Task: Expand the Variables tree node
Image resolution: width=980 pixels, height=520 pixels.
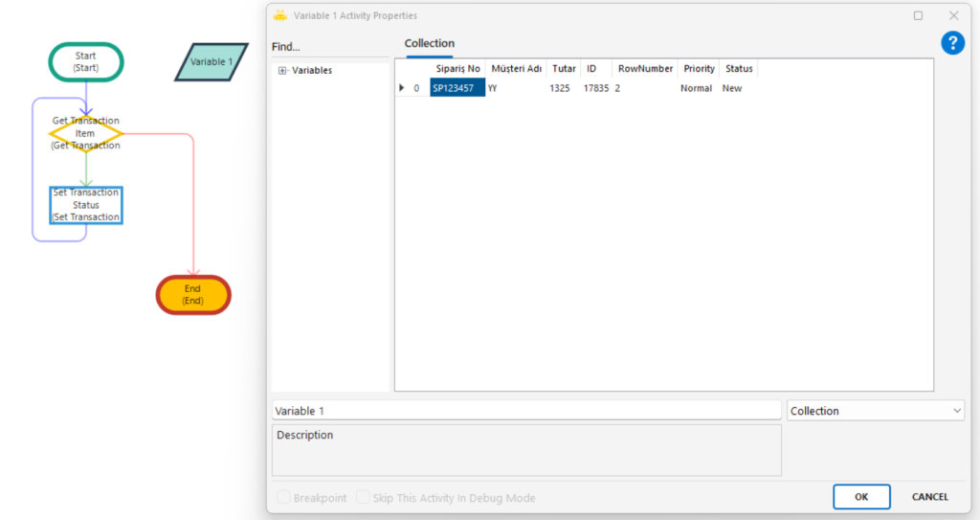Action: pos(282,71)
